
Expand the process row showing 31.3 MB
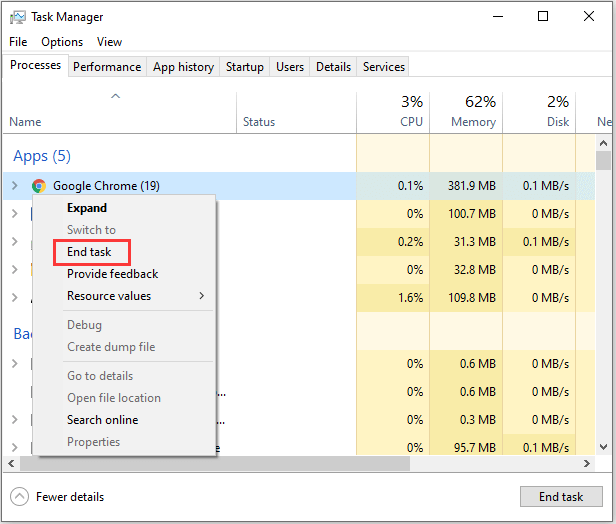15,241
